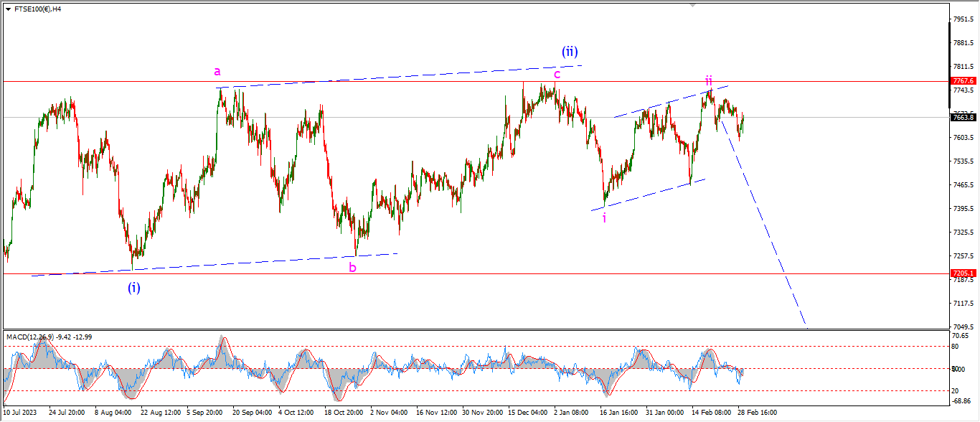Screen dimensions: 980x422
Task: Select the red 7205.1 price tag
Action: (x=962, y=273)
